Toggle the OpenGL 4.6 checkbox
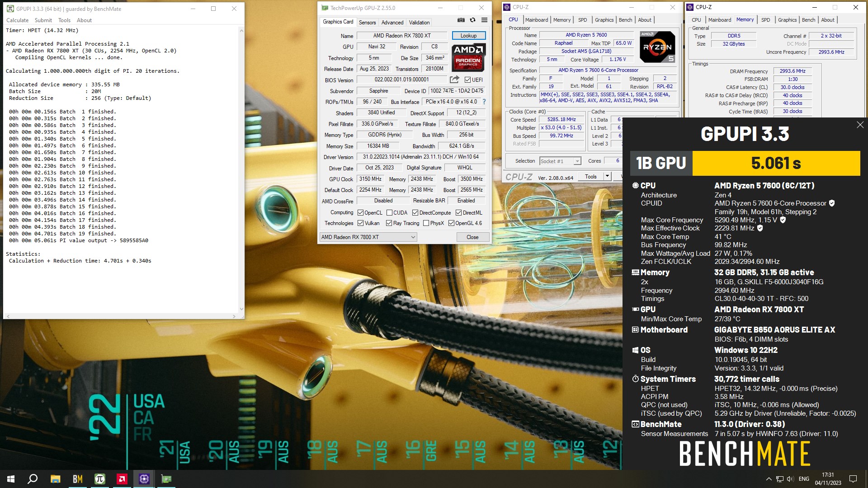Image resolution: width=868 pixels, height=488 pixels. (451, 223)
